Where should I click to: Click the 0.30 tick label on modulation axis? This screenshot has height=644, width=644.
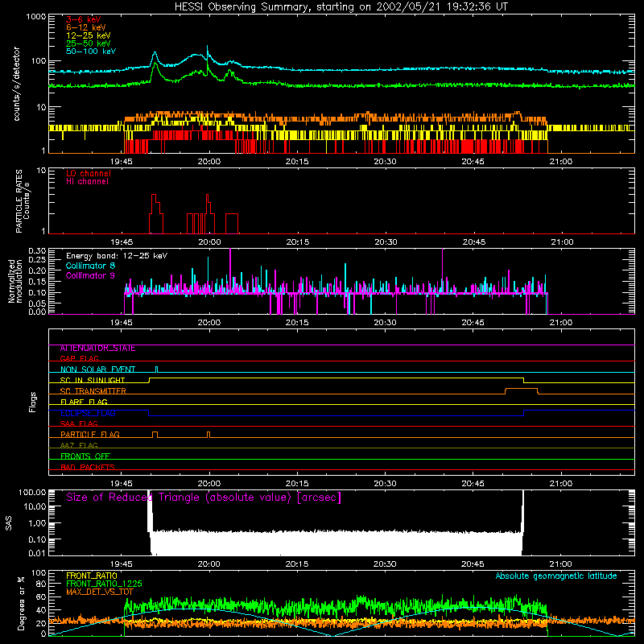[37, 251]
